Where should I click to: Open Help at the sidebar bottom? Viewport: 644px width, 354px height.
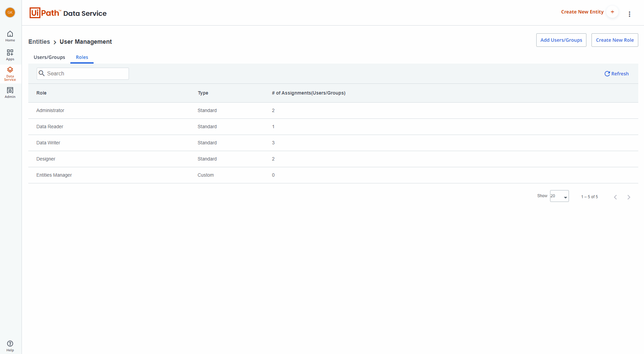10,346
